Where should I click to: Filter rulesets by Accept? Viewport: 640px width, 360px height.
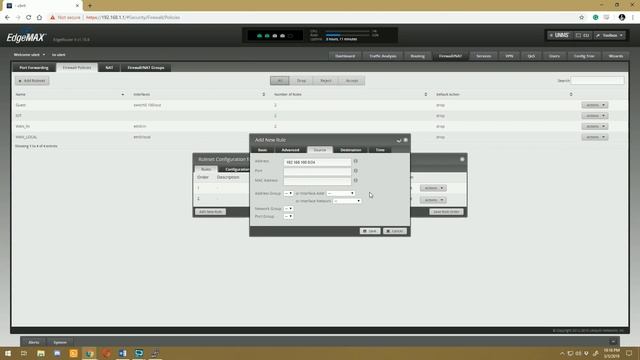point(352,81)
